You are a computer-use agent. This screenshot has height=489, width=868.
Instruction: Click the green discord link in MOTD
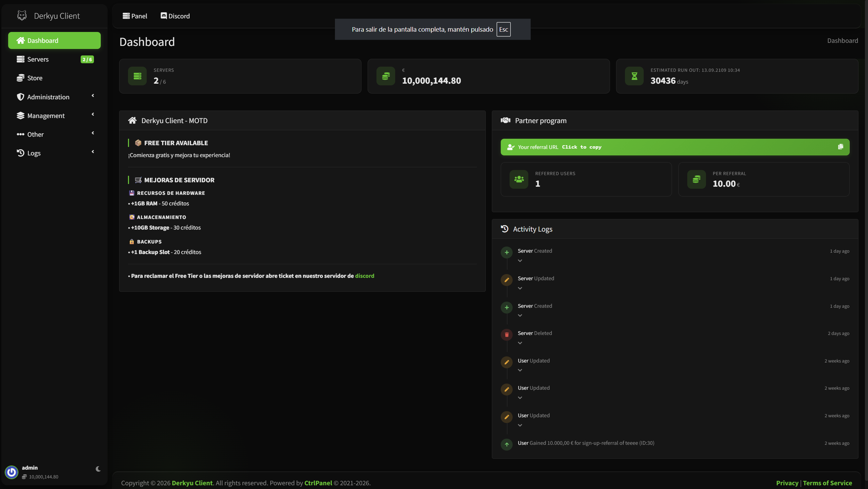tap(365, 276)
